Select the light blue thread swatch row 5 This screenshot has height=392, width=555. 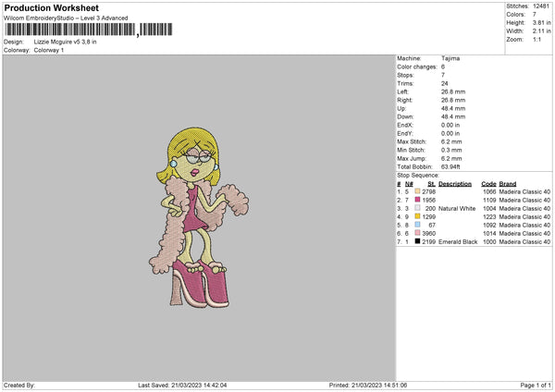tap(417, 225)
